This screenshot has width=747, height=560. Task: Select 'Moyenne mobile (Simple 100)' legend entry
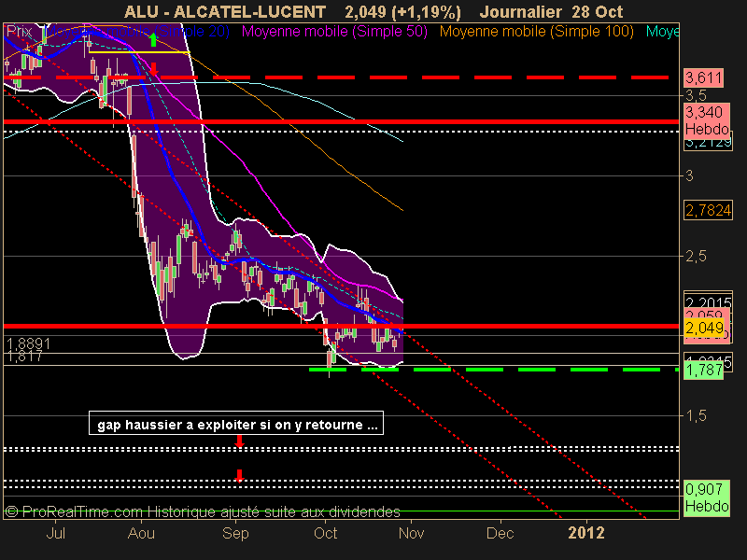[536, 32]
